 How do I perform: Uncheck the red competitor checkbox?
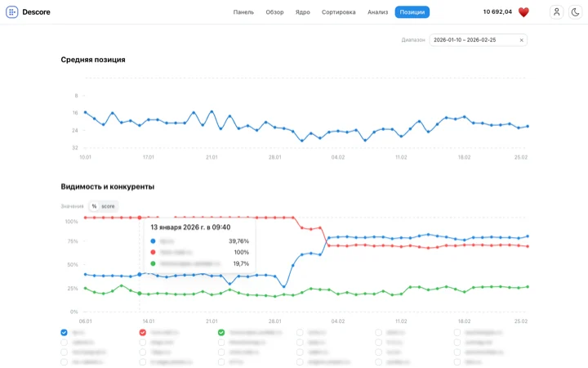(143, 333)
